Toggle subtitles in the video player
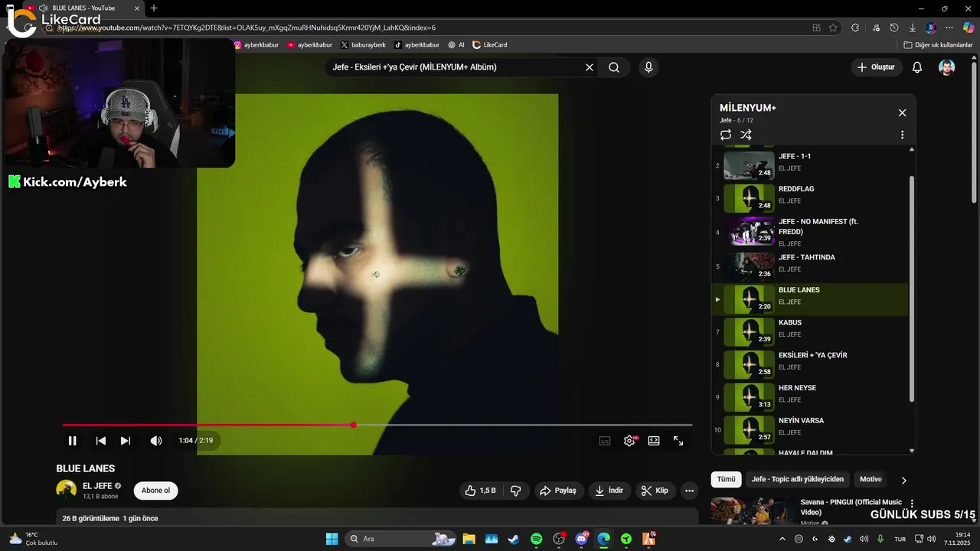 605,441
